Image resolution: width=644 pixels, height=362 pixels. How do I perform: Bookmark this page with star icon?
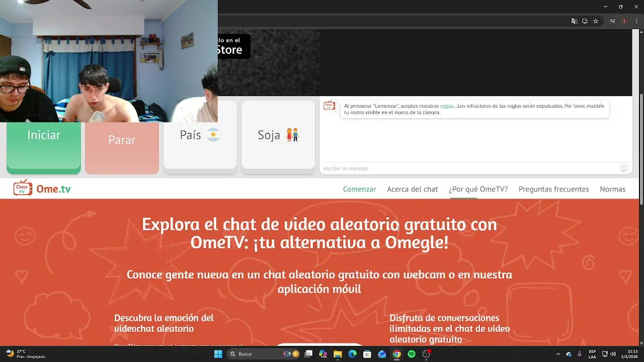[596, 21]
